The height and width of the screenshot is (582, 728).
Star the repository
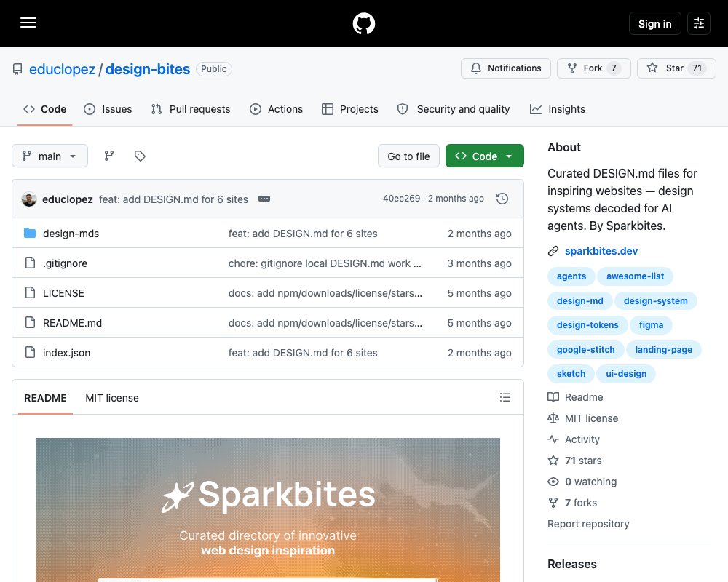point(676,68)
